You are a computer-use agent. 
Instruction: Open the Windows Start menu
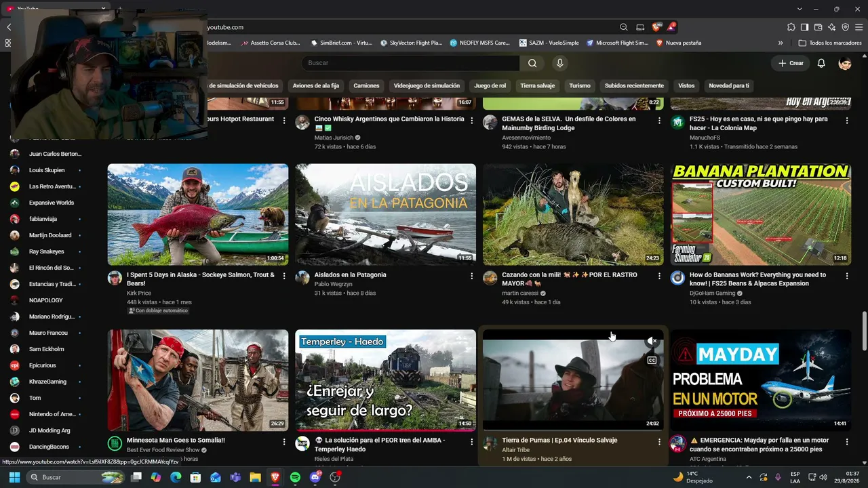[x=14, y=477]
